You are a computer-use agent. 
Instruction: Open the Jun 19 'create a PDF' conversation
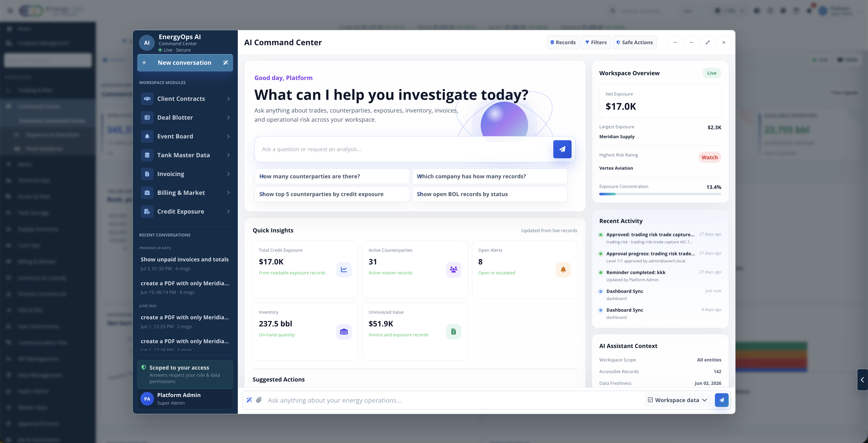[x=185, y=288]
